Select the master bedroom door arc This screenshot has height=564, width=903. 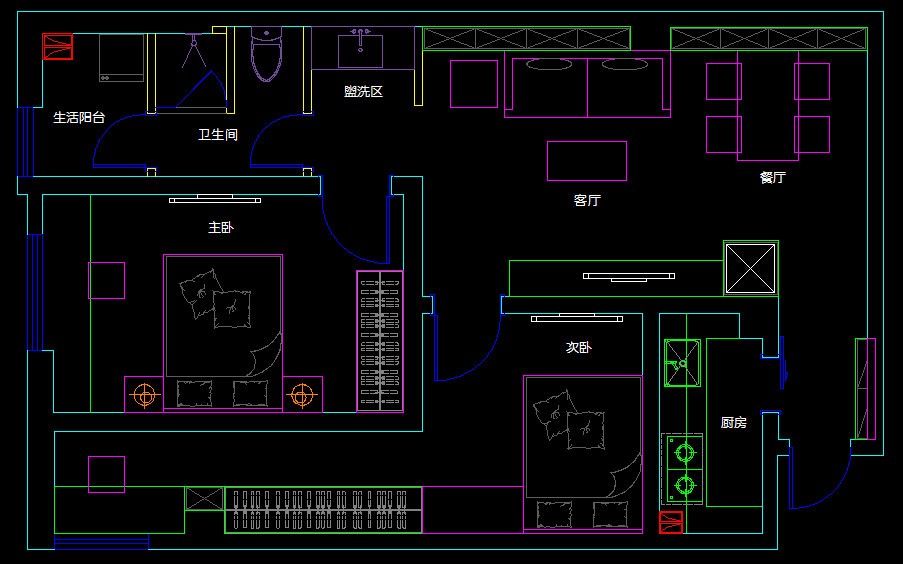point(355,229)
